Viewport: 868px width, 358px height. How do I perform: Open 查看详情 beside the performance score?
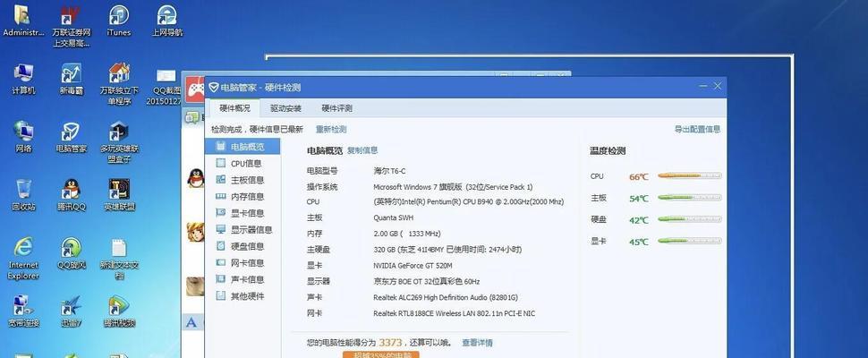pyautogui.click(x=477, y=343)
